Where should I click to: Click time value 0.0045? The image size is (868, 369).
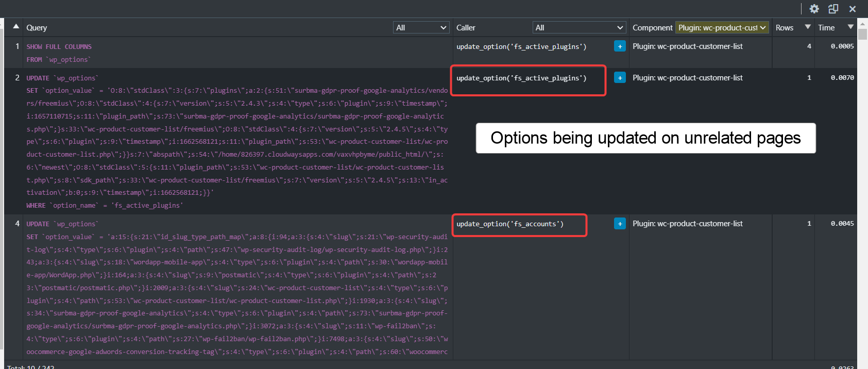click(x=842, y=224)
